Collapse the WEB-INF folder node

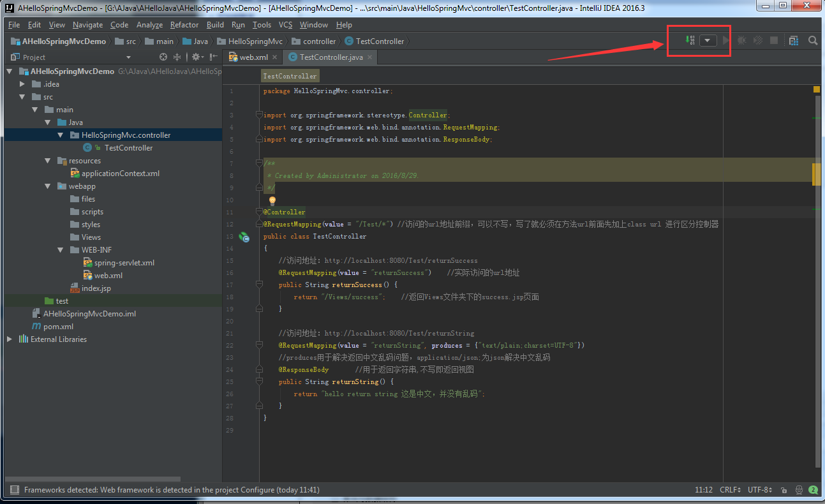tap(61, 250)
